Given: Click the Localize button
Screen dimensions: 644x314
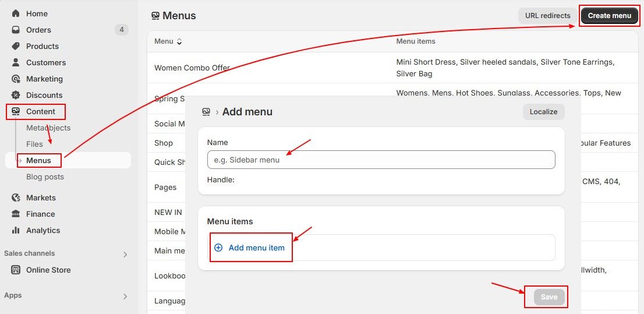Looking at the screenshot, I should [x=543, y=111].
